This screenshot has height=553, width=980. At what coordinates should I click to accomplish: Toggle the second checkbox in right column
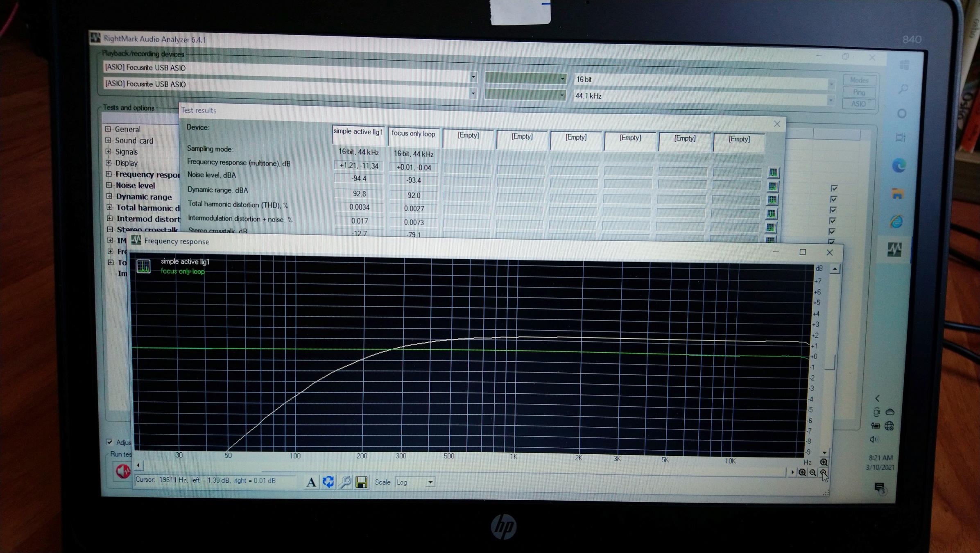tap(833, 199)
